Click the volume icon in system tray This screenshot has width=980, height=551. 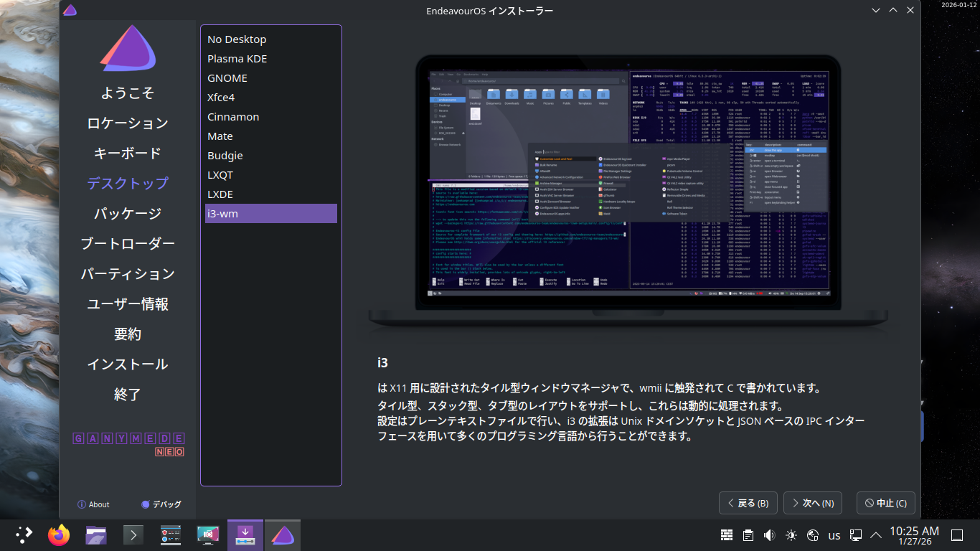[x=770, y=535]
